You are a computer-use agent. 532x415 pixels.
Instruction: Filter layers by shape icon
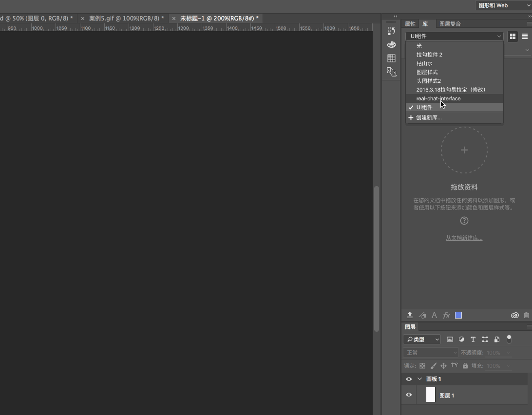coord(485,340)
